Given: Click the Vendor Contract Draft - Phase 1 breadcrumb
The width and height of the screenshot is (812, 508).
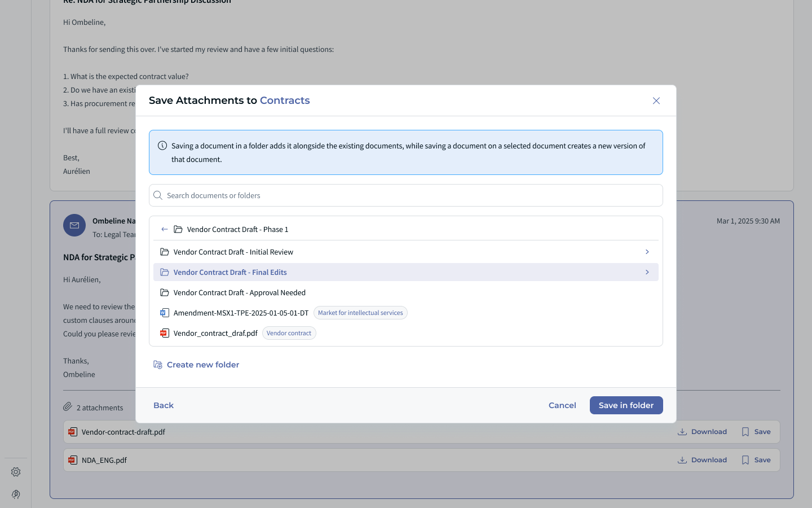Looking at the screenshot, I should (x=237, y=229).
